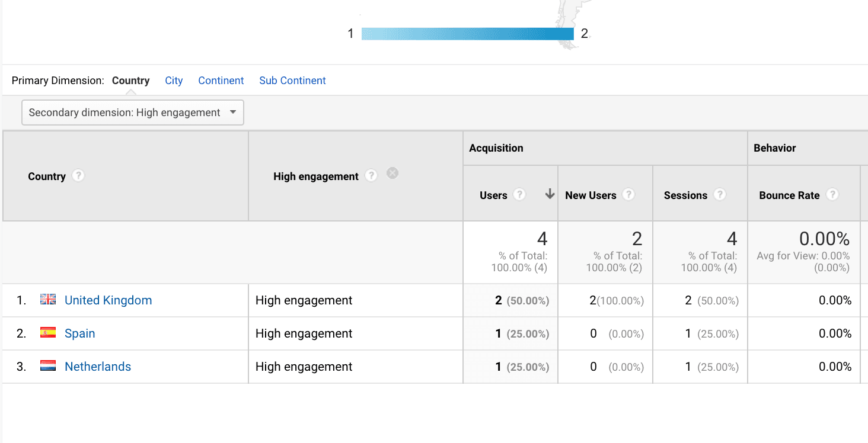Open help icon next to Country header

pos(78,176)
